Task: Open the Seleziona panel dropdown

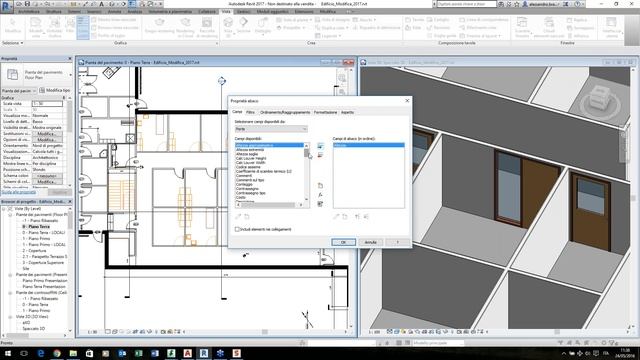Action: 13,43
